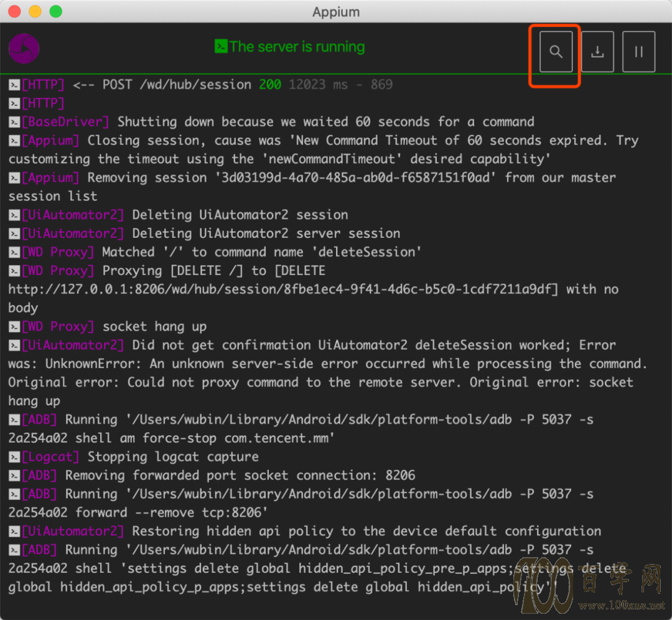Select the [Logcat] tag text
Image resolution: width=672 pixels, height=620 pixels.
tap(50, 457)
